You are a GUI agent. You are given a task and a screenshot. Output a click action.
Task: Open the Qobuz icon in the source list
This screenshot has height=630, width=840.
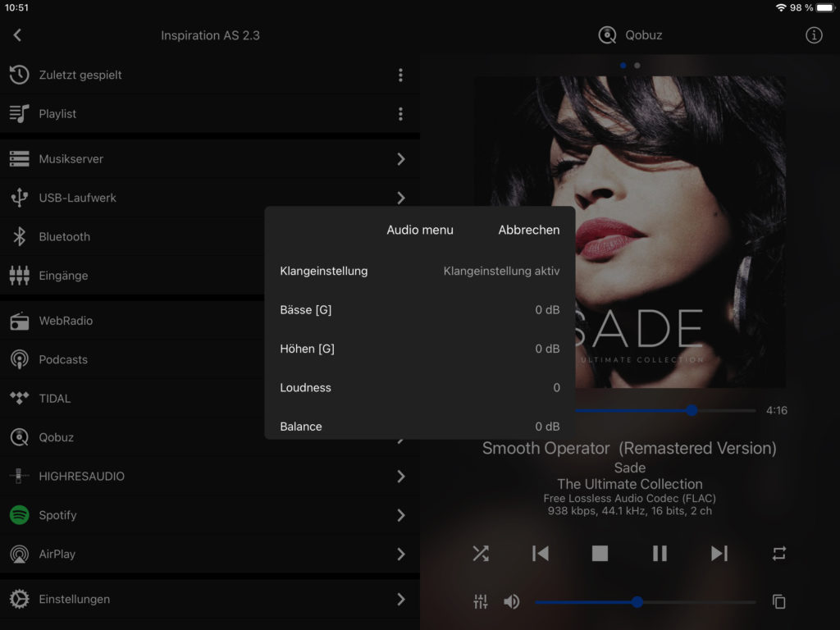click(x=20, y=437)
